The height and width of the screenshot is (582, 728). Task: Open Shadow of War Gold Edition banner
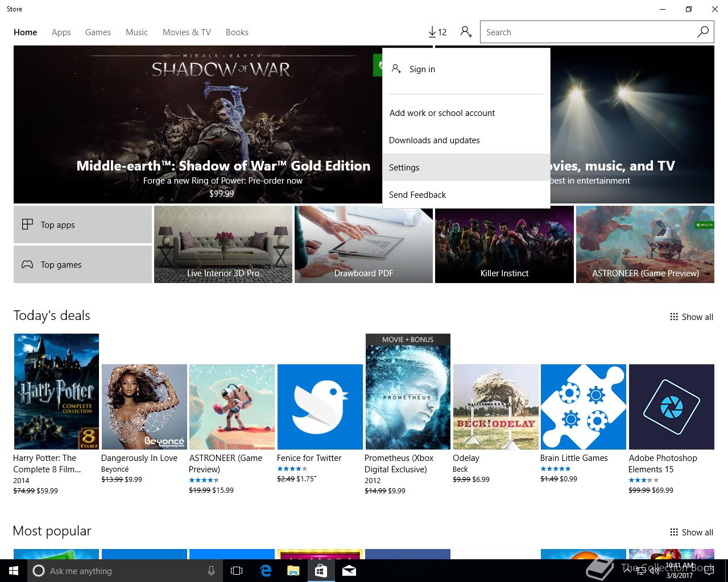(x=198, y=124)
